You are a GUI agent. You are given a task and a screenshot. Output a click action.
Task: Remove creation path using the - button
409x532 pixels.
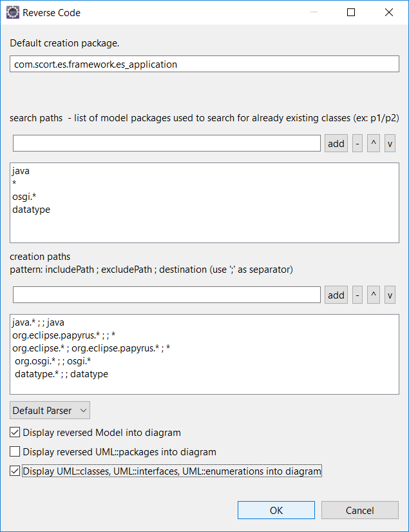[357, 295]
